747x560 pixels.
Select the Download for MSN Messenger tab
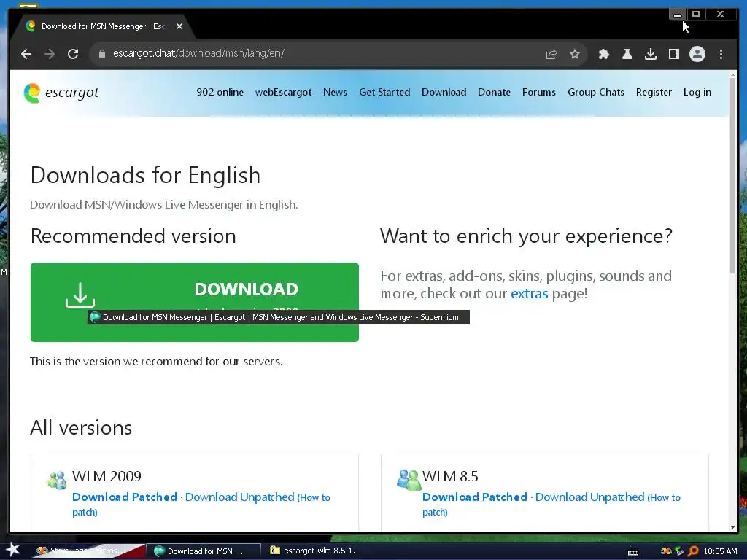[x=102, y=26]
